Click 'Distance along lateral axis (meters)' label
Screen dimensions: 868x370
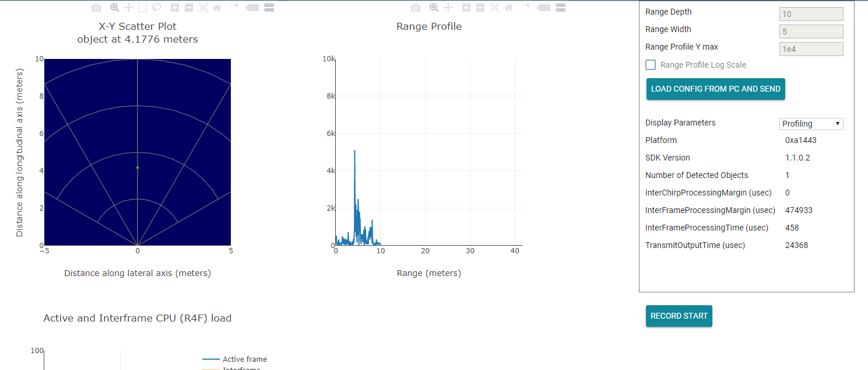[138, 273]
